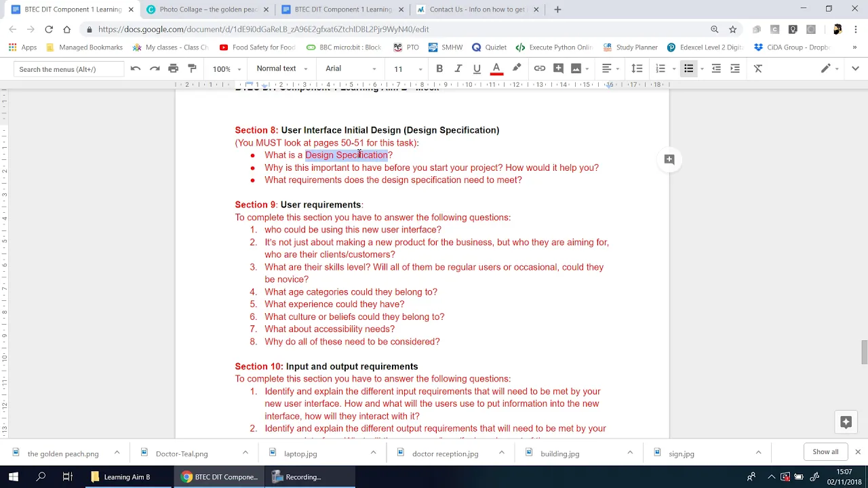Open the Windows Start menu
The image size is (868, 488).
tap(14, 476)
